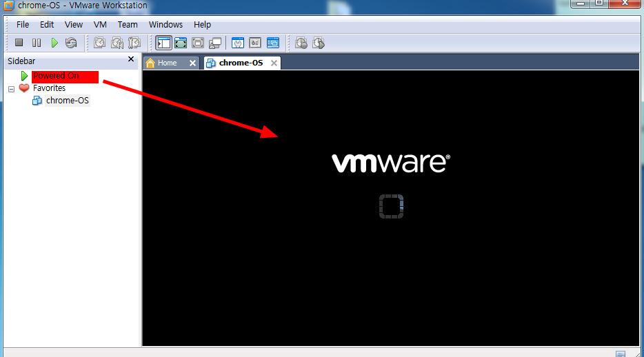Toggle the sidebar display toolbar button

(163, 43)
